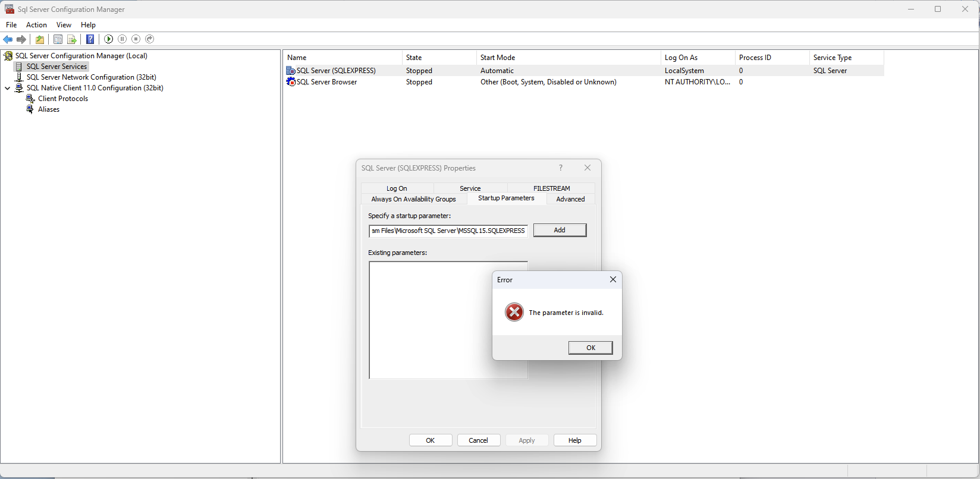Select the SQL Server (SQLEXPRESS) row name
Screen dimensions: 980x479
(x=336, y=71)
